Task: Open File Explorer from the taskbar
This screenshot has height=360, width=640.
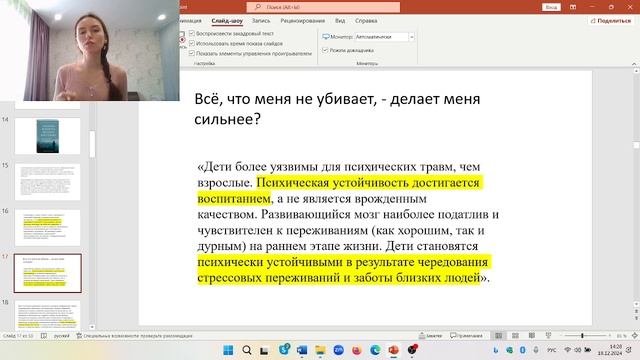Action: [x=320, y=350]
